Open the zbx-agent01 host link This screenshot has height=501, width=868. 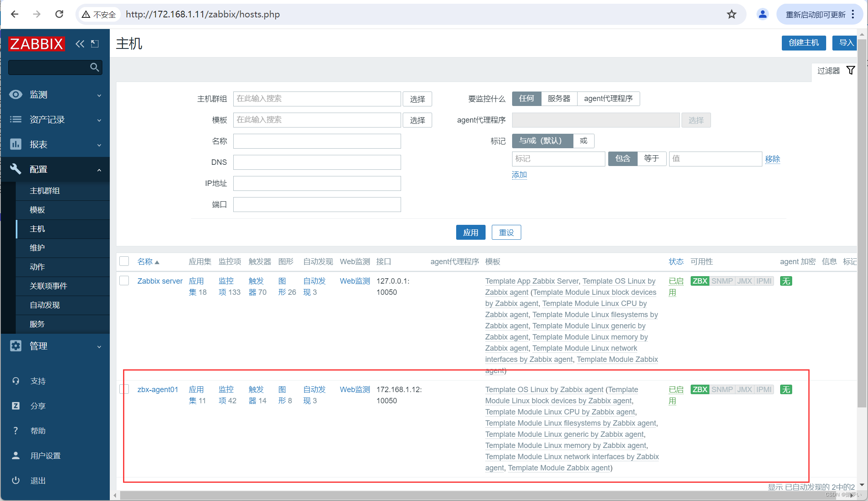157,389
